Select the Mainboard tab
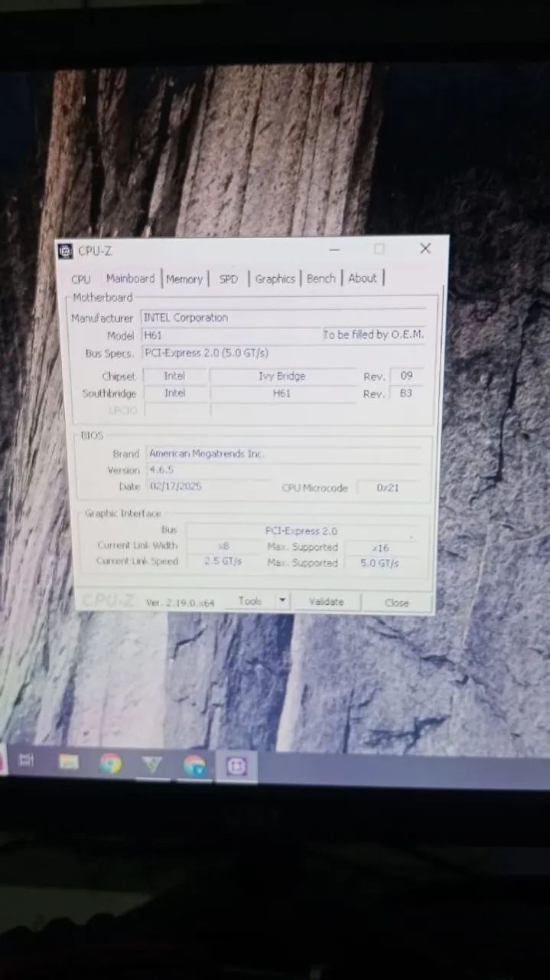Viewport: 550px width, 980px height. click(x=130, y=279)
